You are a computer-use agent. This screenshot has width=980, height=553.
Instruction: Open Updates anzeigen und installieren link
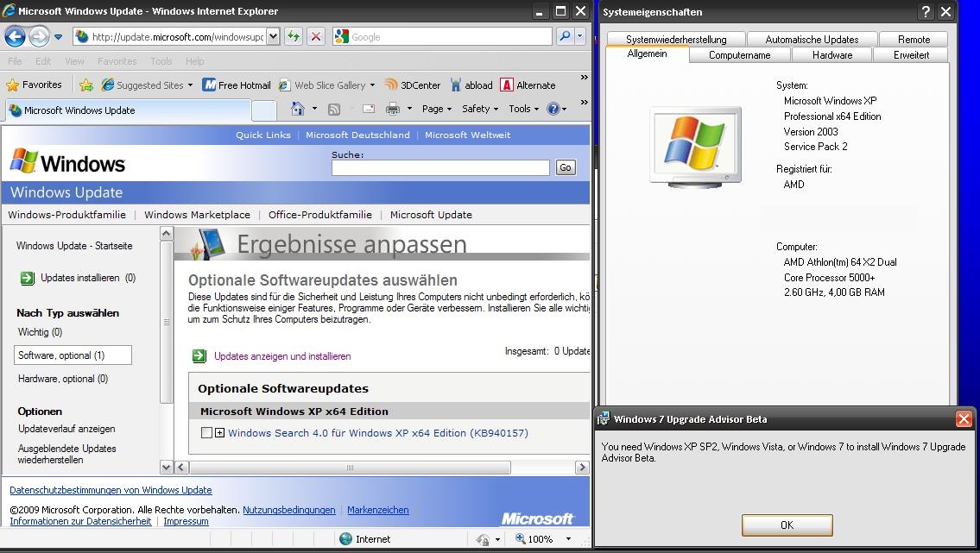[282, 355]
